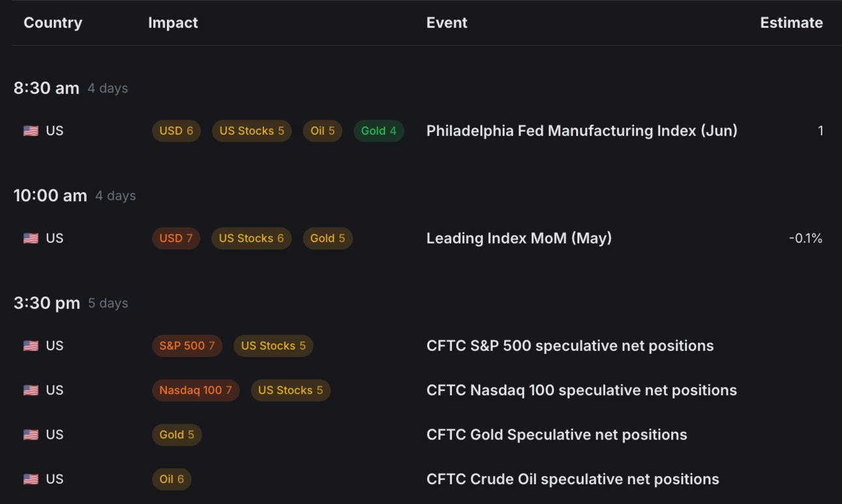The width and height of the screenshot is (842, 504).
Task: Select the green Gold 4 impact badge
Action: [379, 131]
